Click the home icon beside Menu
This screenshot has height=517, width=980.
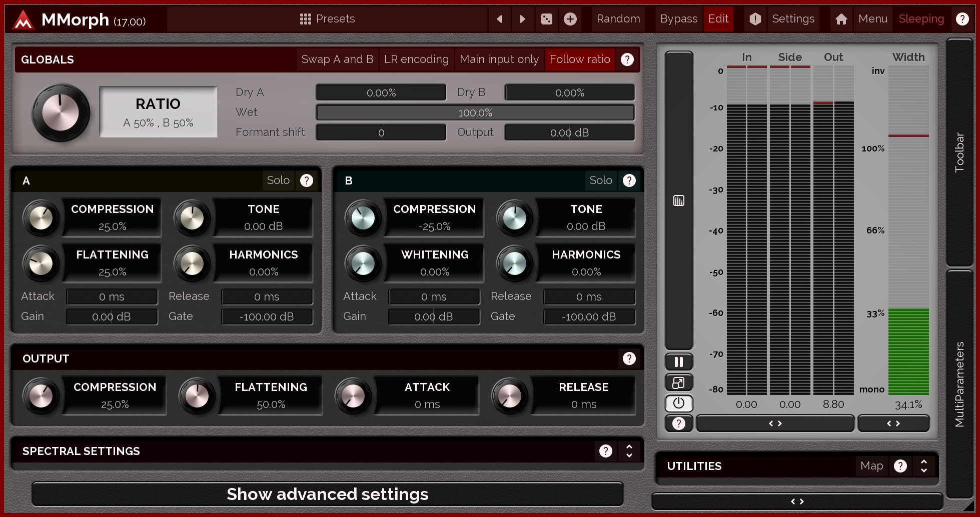click(841, 19)
